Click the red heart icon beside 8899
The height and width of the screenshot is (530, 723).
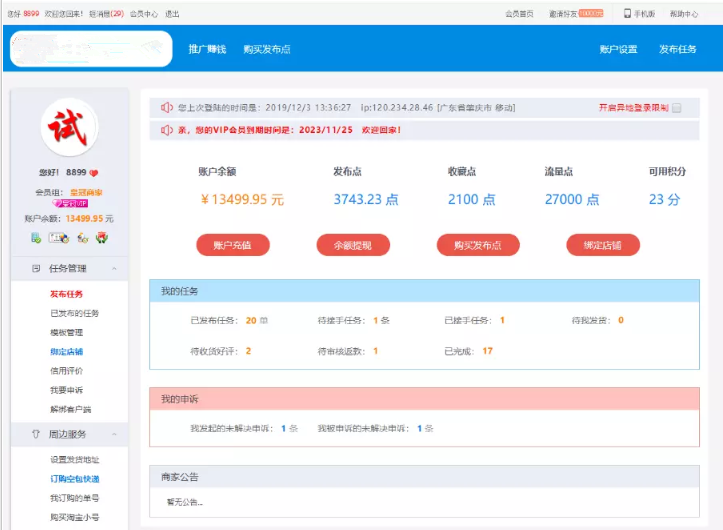click(x=94, y=173)
